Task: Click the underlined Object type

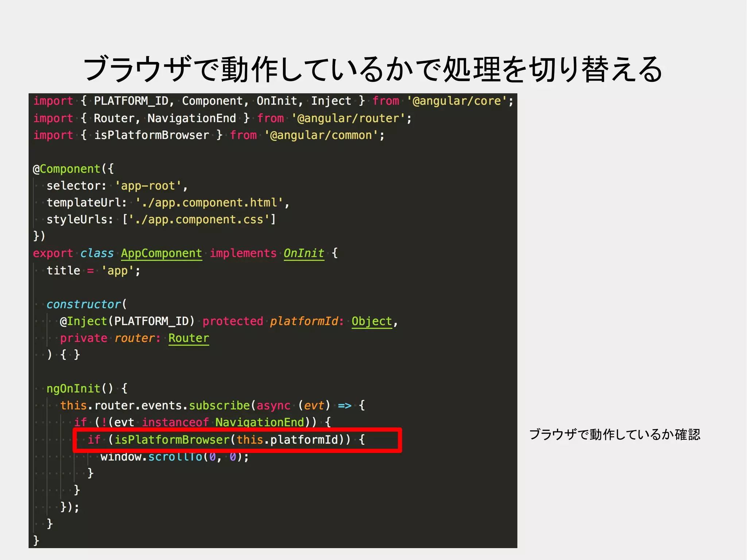Action: (372, 321)
